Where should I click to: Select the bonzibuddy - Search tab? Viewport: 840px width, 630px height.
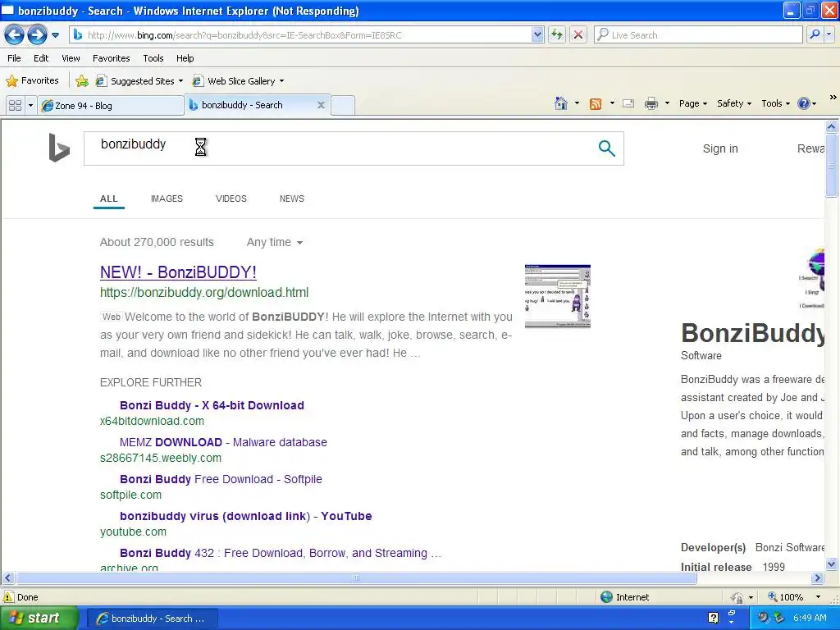pos(252,105)
